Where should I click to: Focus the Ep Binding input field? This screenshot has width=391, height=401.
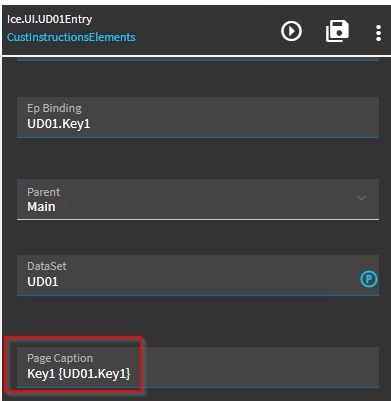pyautogui.click(x=198, y=117)
